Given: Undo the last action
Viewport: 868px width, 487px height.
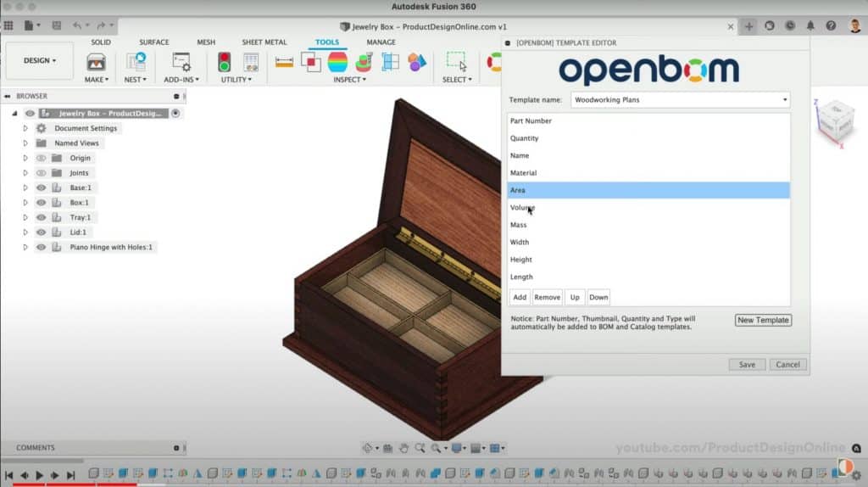Looking at the screenshot, I should [77, 25].
